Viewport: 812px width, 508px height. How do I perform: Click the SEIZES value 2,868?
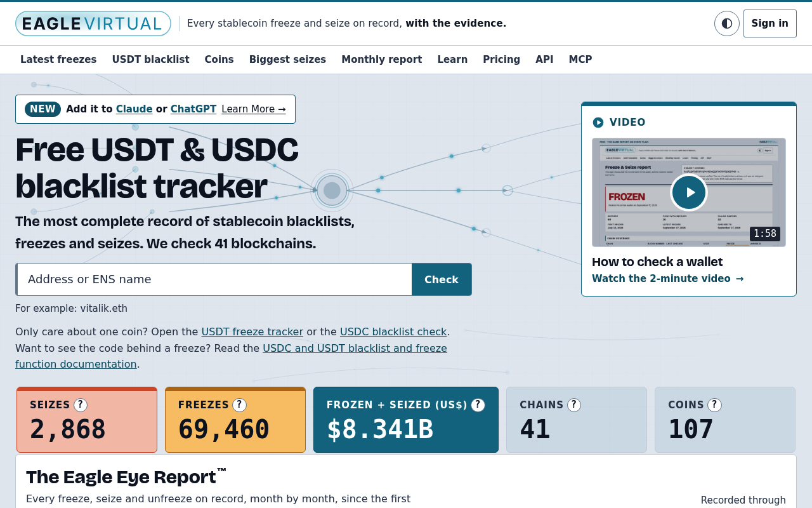click(68, 430)
